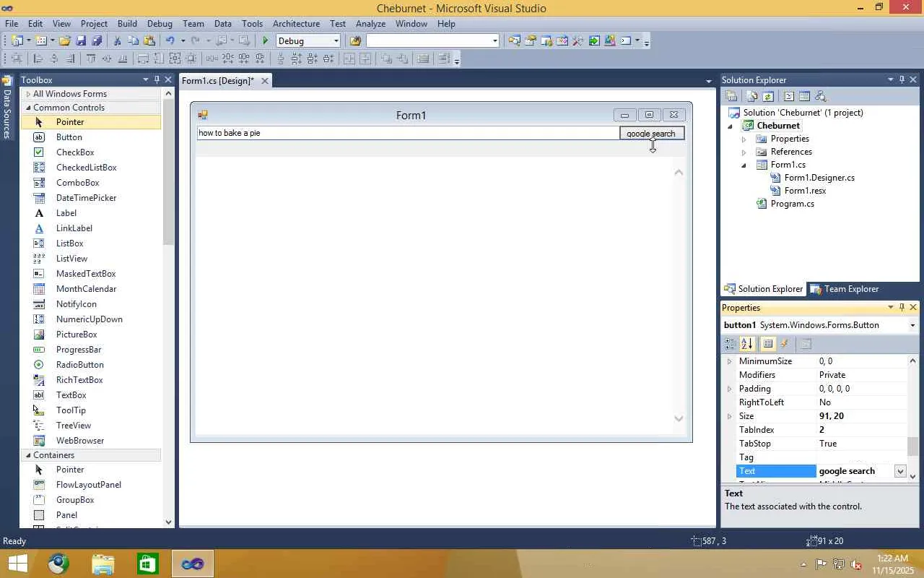This screenshot has height=578, width=924.
Task: Click View Class Diagram icon in Solution Explorer
Action: coord(820,96)
